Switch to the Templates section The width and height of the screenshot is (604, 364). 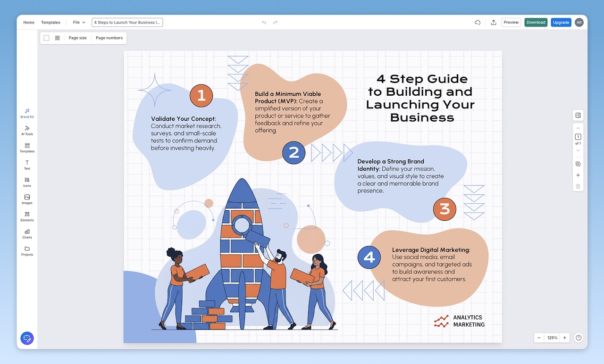[x=50, y=22]
